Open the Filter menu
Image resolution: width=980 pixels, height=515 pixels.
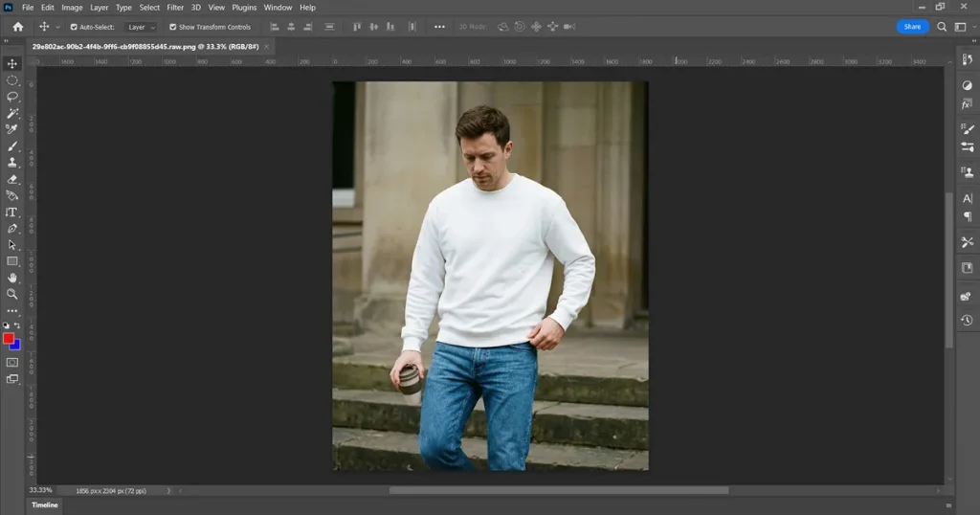click(175, 8)
